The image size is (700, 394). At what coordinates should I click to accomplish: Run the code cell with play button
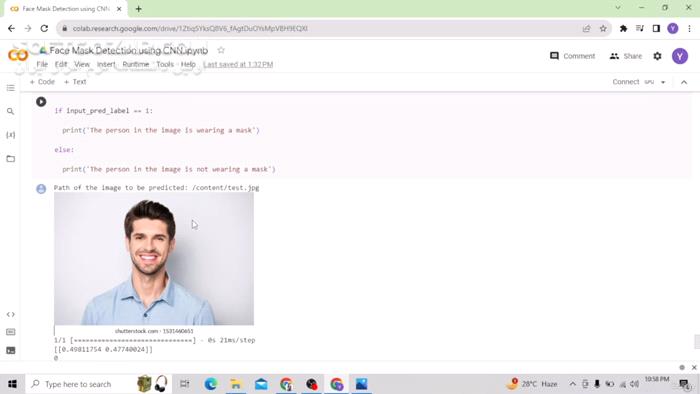point(41,102)
